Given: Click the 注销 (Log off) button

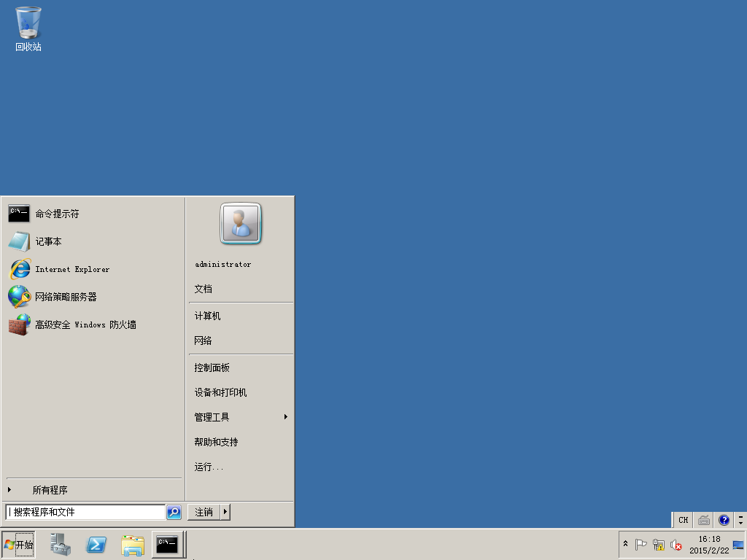Looking at the screenshot, I should point(204,512).
